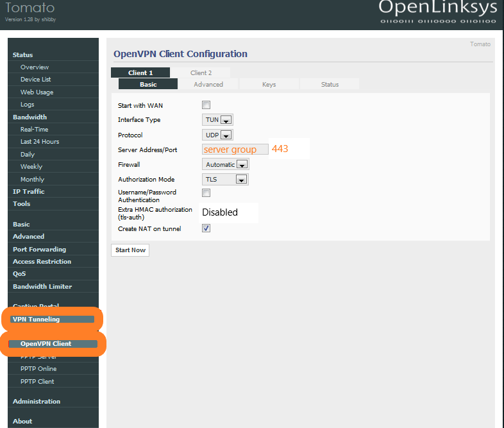Image resolution: width=504 pixels, height=428 pixels.
Task: Open the QoS section
Action: click(x=19, y=274)
